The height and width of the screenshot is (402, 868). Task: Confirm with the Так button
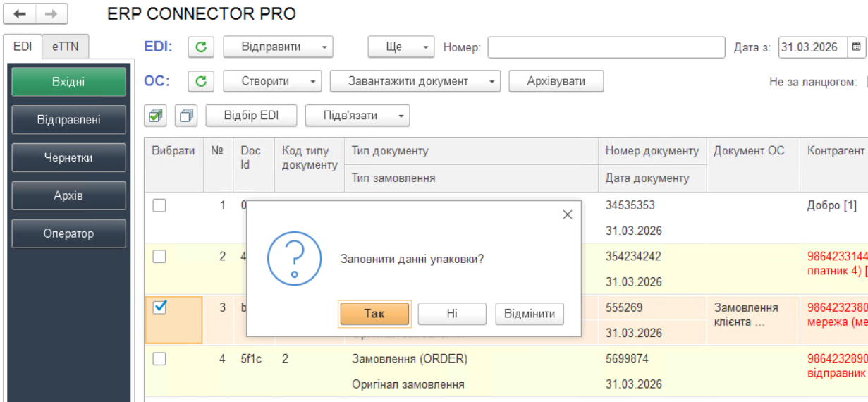click(x=374, y=314)
